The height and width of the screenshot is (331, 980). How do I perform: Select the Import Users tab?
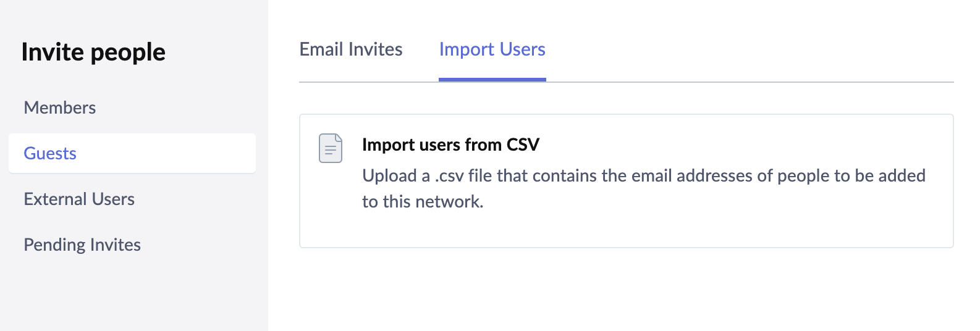[x=492, y=49]
